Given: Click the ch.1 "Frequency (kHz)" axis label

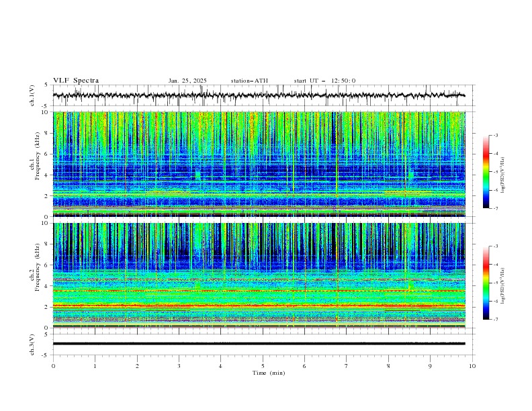Looking at the screenshot, I should (37, 154).
